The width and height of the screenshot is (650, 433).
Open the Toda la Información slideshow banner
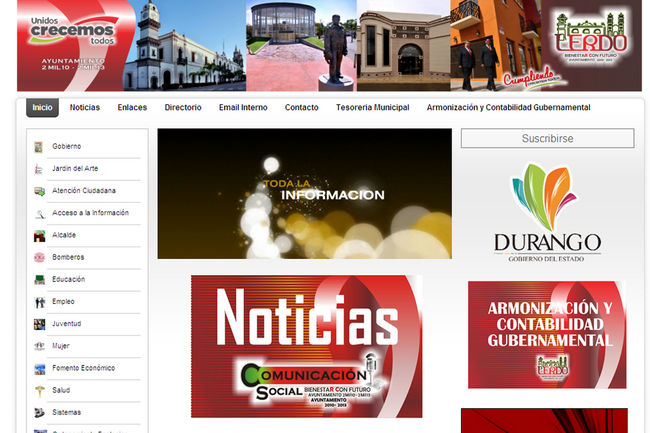click(304, 193)
